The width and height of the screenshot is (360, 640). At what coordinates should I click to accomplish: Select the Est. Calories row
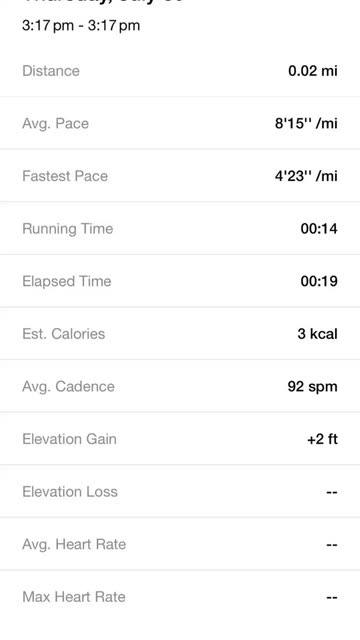(180, 334)
